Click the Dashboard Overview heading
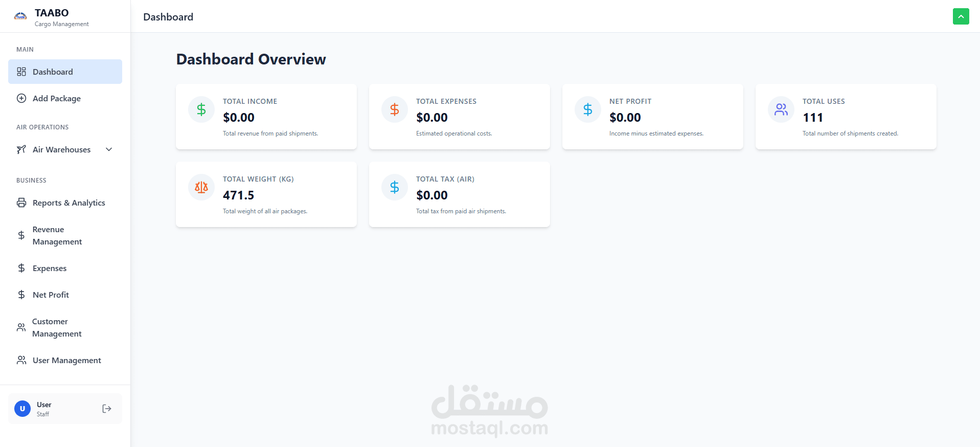The width and height of the screenshot is (980, 447). 251,59
